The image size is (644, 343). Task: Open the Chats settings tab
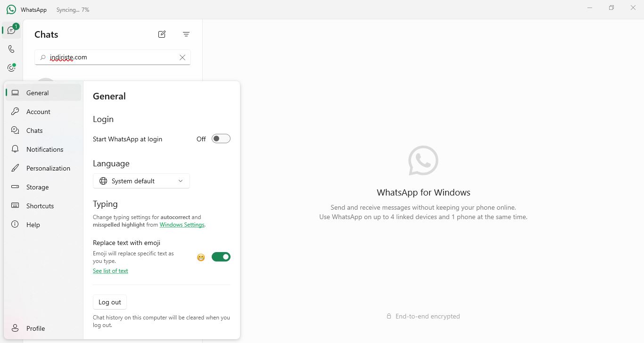(43, 131)
